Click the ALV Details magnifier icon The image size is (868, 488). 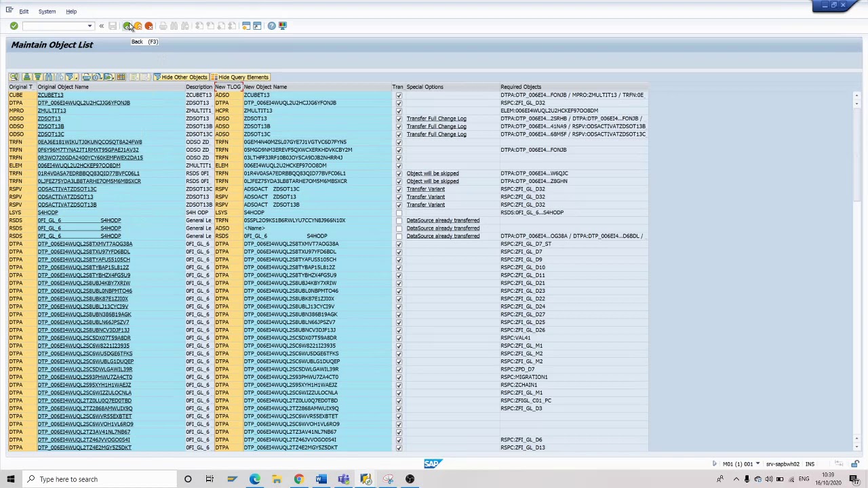coord(14,77)
